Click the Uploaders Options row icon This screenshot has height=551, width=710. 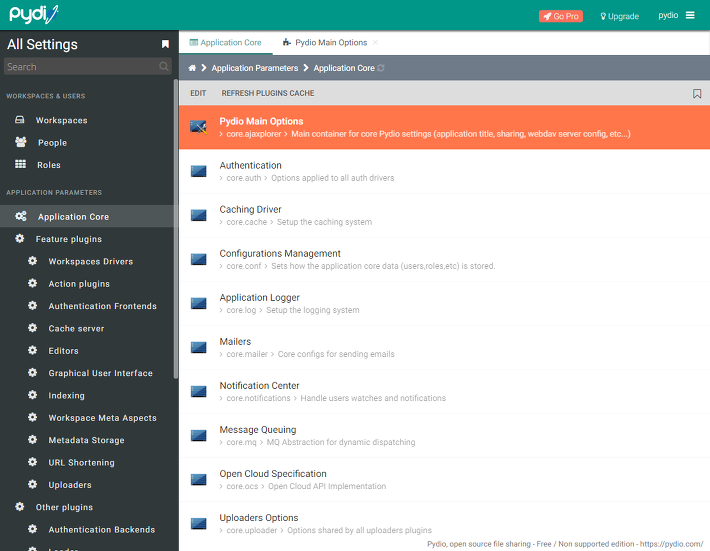pyautogui.click(x=198, y=523)
